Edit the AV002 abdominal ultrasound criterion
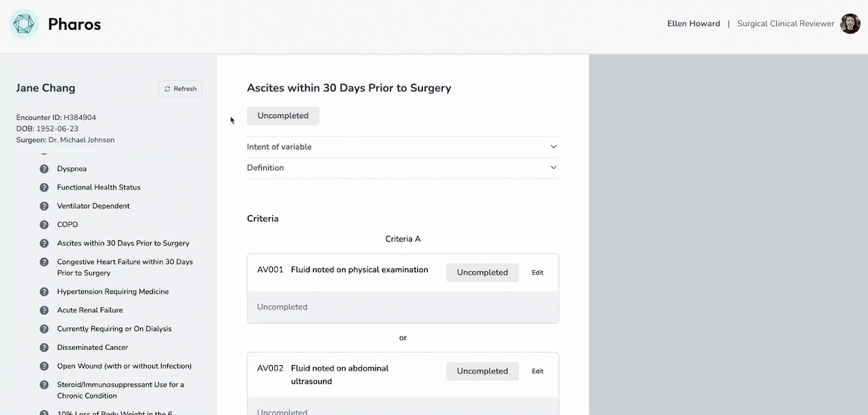Screen dimensions: 868x415 click(537, 371)
